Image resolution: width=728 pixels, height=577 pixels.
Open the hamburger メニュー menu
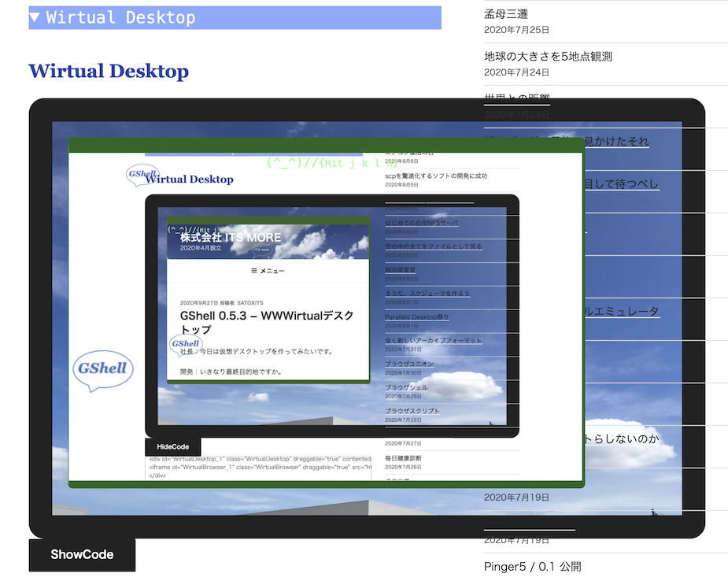click(x=268, y=270)
